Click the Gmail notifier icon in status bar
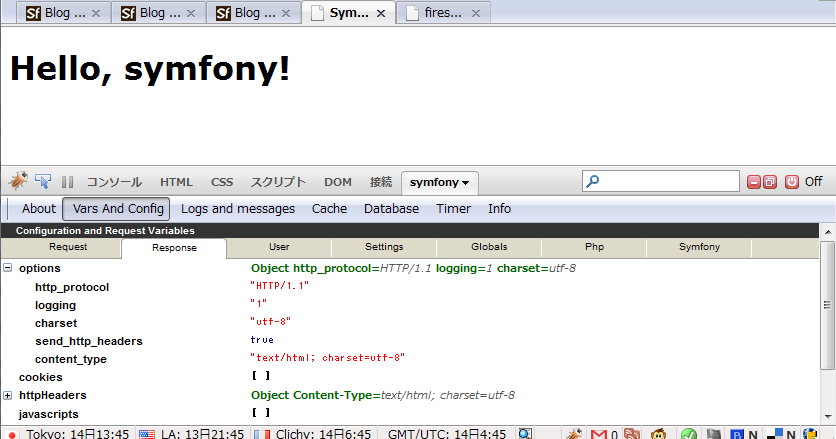 coord(600,434)
